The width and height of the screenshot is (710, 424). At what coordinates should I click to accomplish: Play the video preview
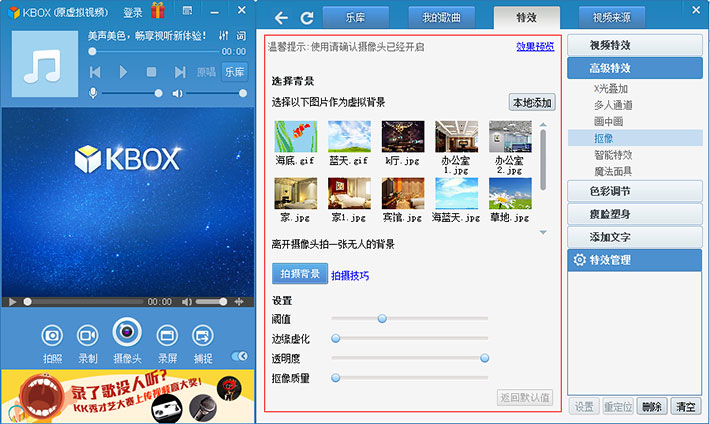tap(13, 302)
